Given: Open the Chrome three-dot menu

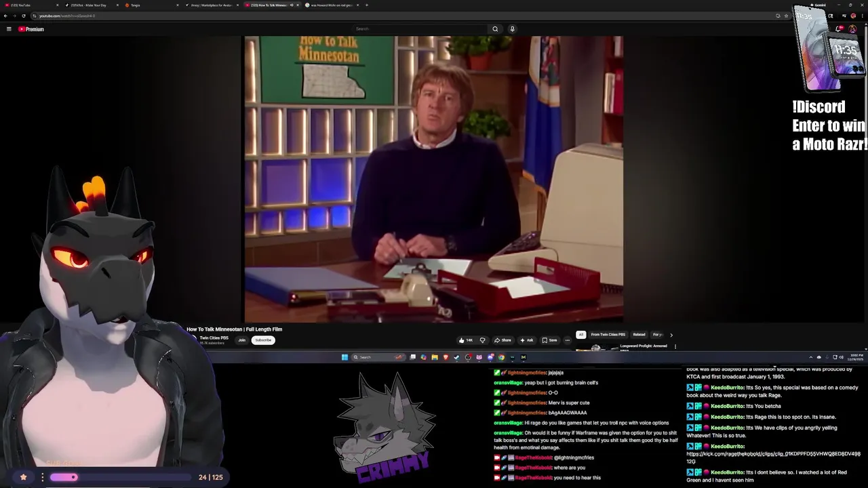Looking at the screenshot, I should coord(863,16).
